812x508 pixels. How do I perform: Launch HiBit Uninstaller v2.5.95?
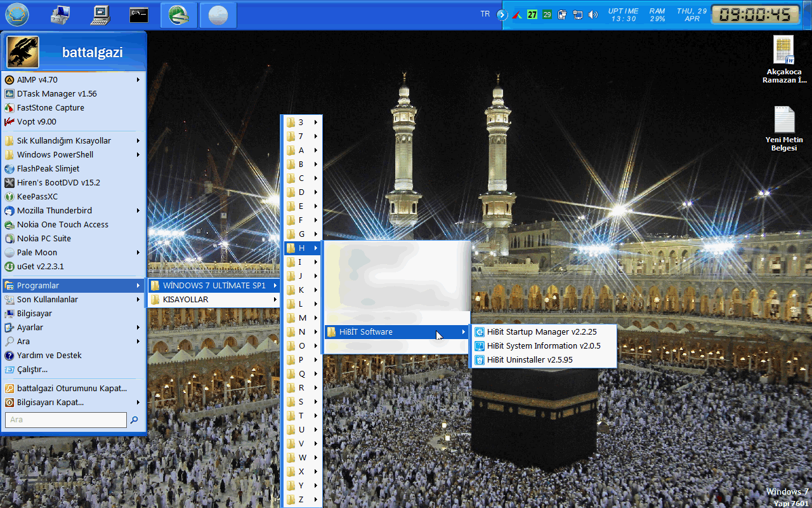543,360
